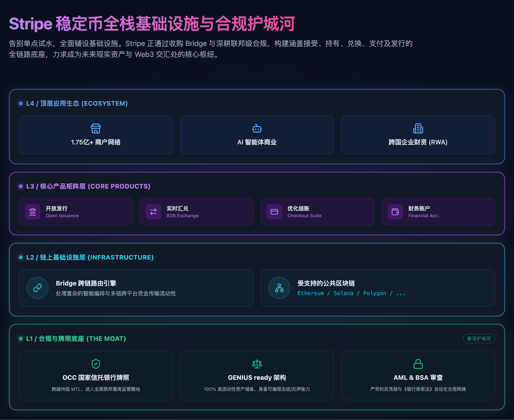The height and width of the screenshot is (420, 514).
Task: Click the L3 / 核心产品矩阵层 (CORE PRODUCTS) header
Action: click(x=88, y=186)
